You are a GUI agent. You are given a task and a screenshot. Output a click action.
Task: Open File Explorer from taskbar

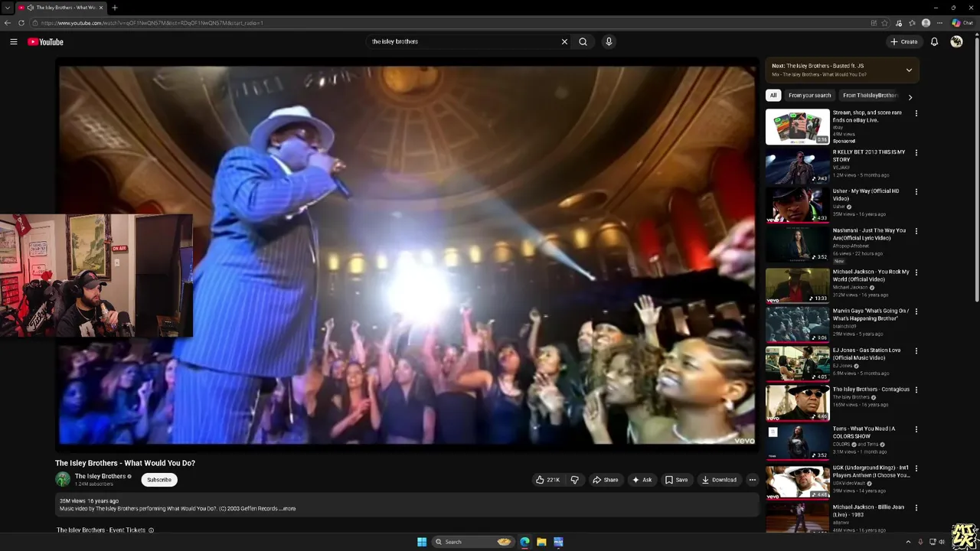point(541,542)
